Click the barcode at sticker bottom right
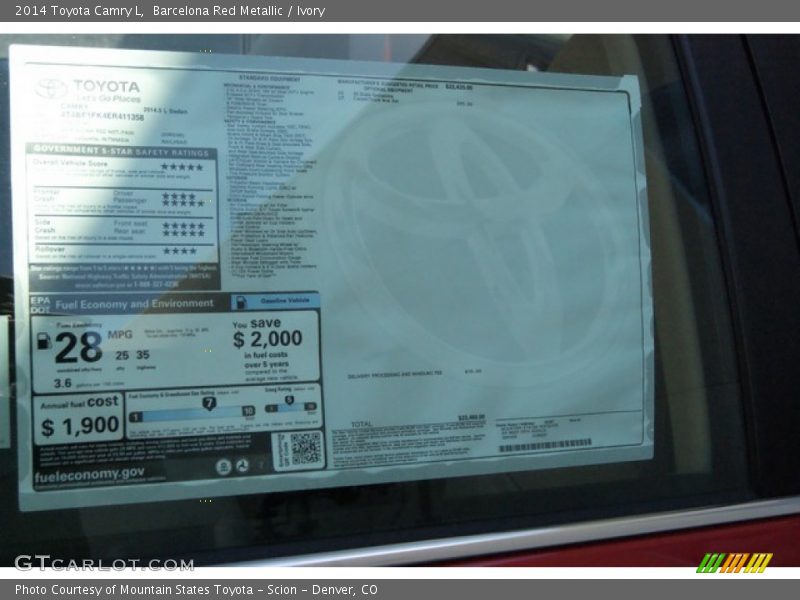The image size is (800, 600). click(545, 445)
